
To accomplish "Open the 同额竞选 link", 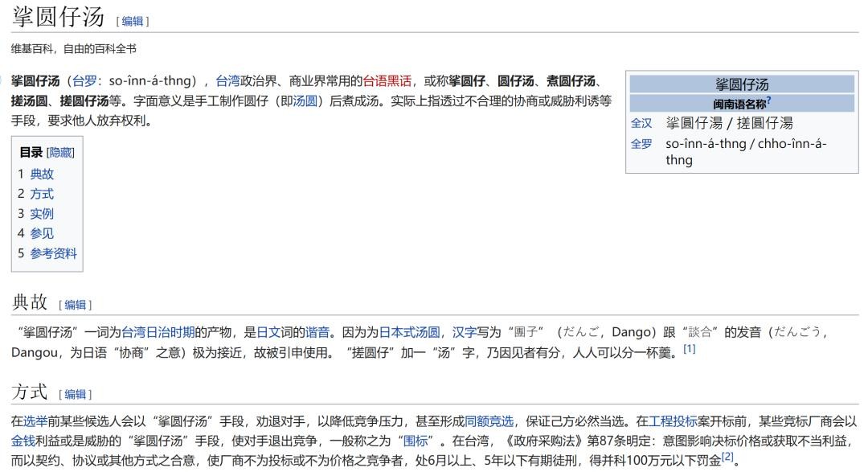I will pos(489,421).
